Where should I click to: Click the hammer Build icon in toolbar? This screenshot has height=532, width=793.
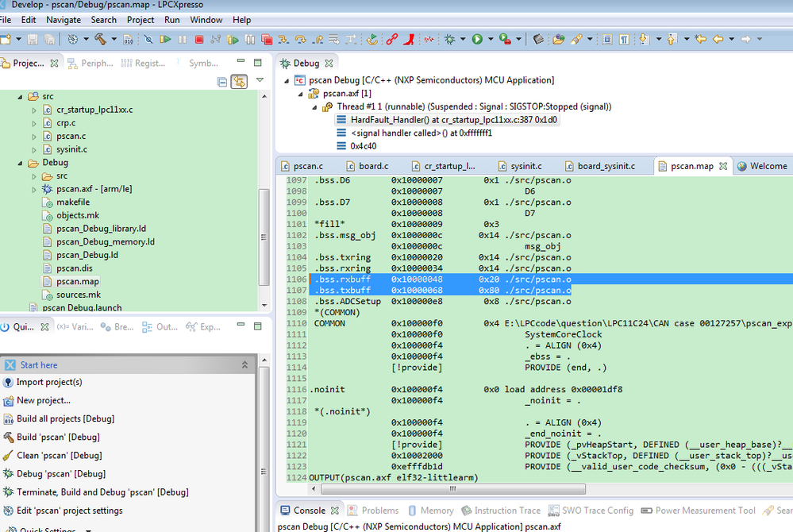coord(100,39)
